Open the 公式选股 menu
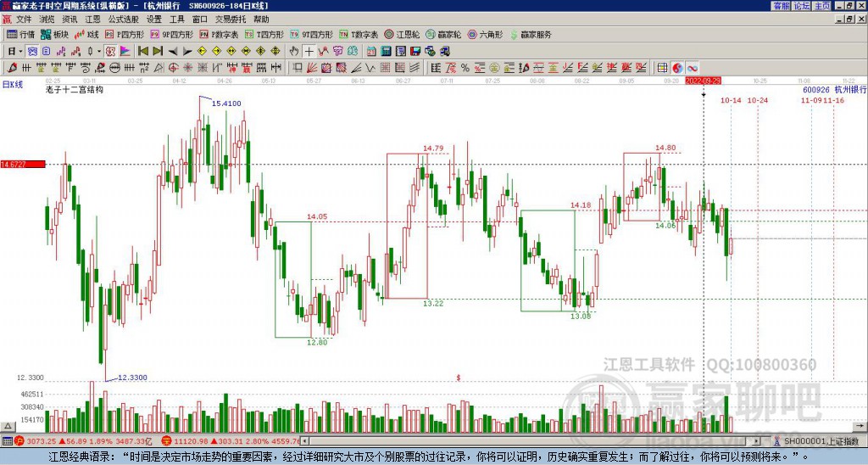This screenshot has height=465, width=868. [x=124, y=20]
